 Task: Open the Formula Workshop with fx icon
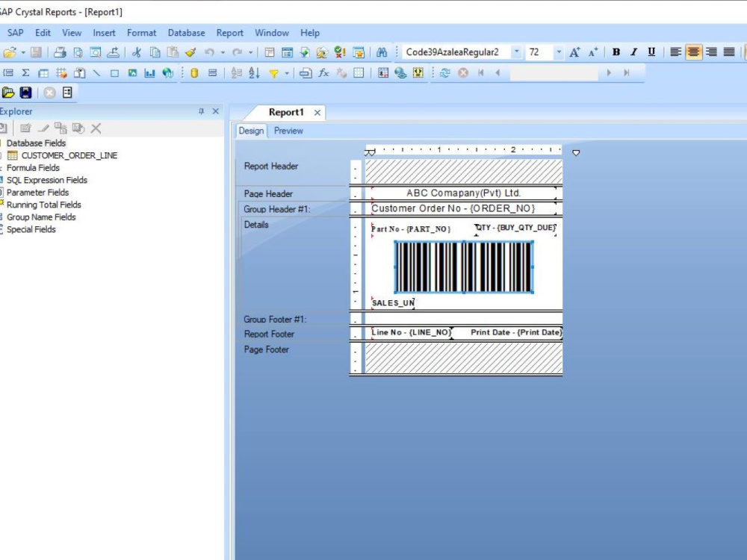[x=323, y=72]
